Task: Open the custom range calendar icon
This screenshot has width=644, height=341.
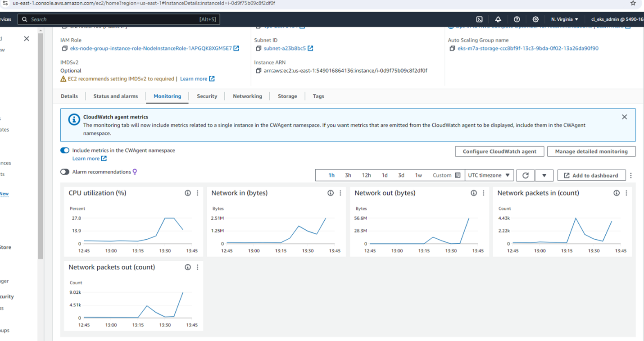Action: click(458, 175)
